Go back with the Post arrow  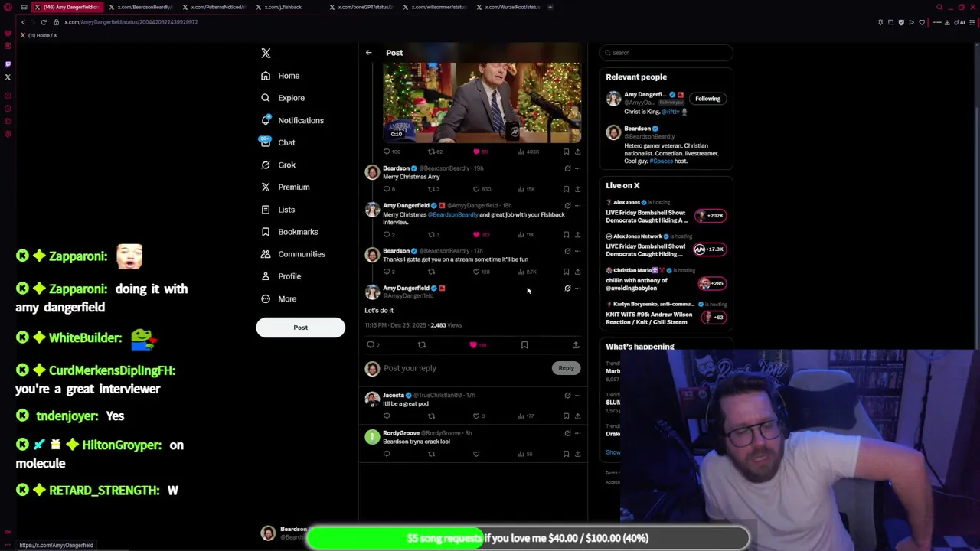(368, 53)
